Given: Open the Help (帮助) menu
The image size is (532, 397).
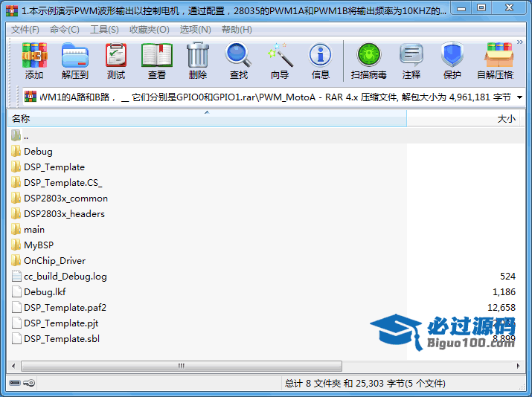Looking at the screenshot, I should tap(237, 30).
